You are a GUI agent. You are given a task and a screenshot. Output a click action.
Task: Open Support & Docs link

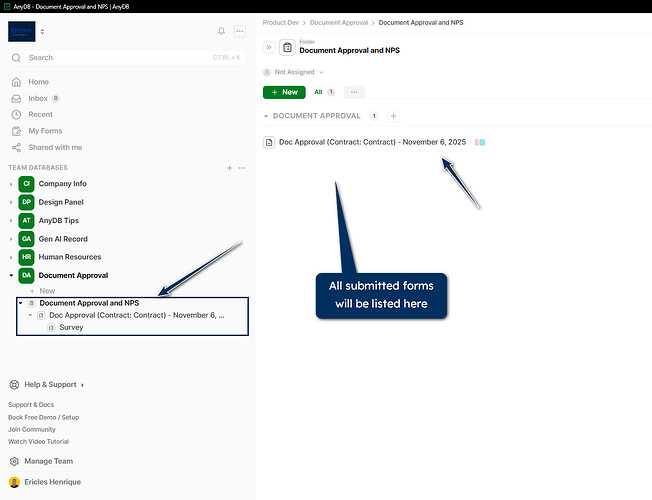click(31, 405)
